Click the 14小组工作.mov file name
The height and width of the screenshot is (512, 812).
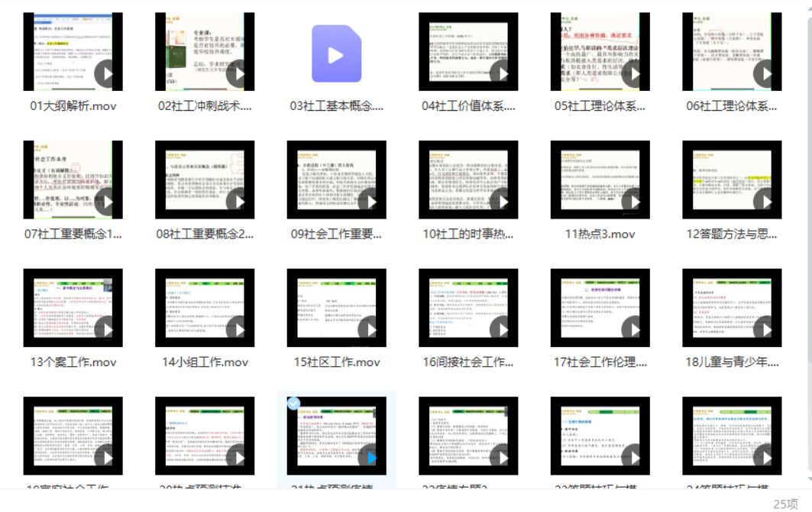coord(205,362)
